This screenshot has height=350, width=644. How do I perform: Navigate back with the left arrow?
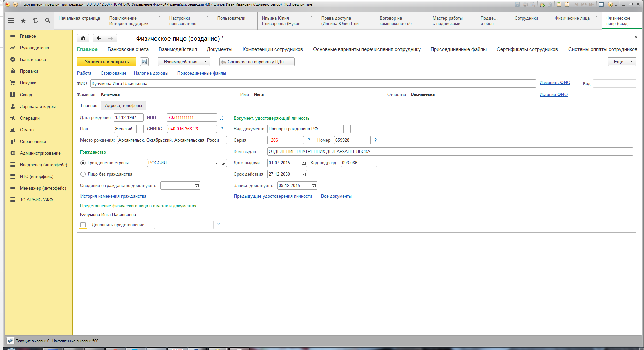(99, 38)
